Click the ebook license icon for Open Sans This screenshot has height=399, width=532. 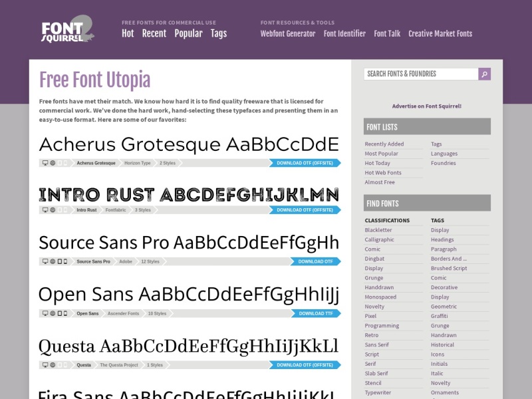point(60,313)
